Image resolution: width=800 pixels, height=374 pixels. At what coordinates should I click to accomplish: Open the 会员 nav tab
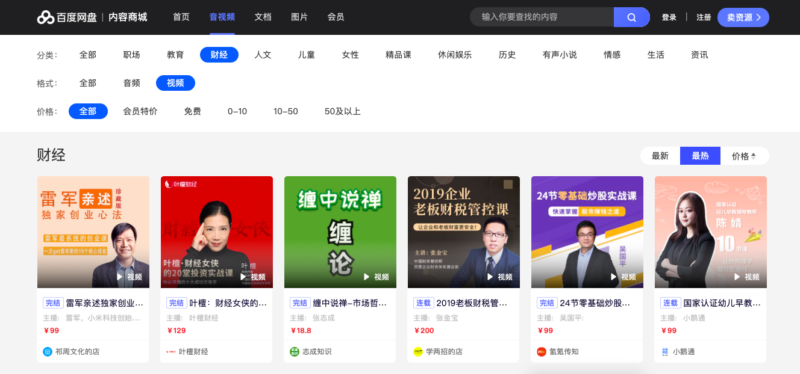pos(336,17)
